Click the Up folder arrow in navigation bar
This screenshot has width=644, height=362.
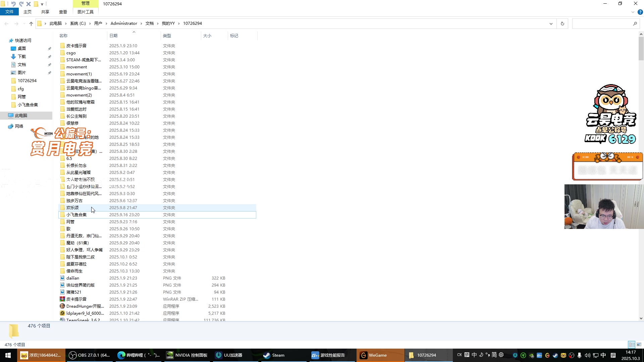[x=31, y=23]
